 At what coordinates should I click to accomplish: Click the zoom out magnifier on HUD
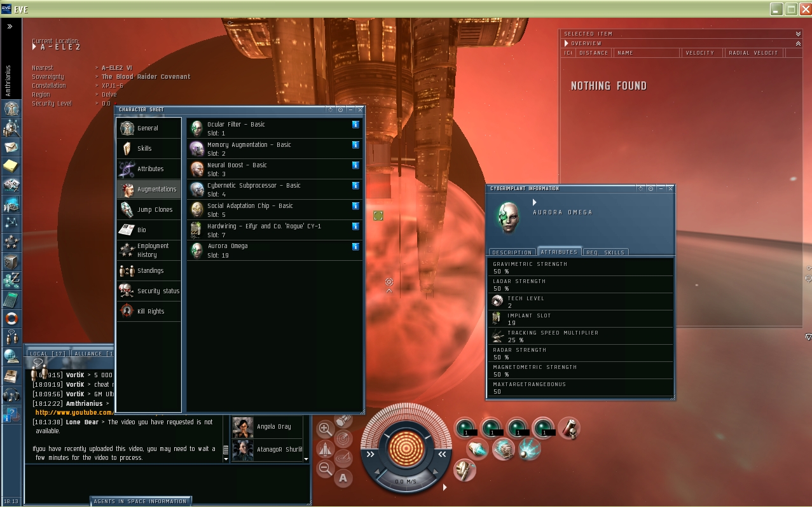click(x=325, y=469)
